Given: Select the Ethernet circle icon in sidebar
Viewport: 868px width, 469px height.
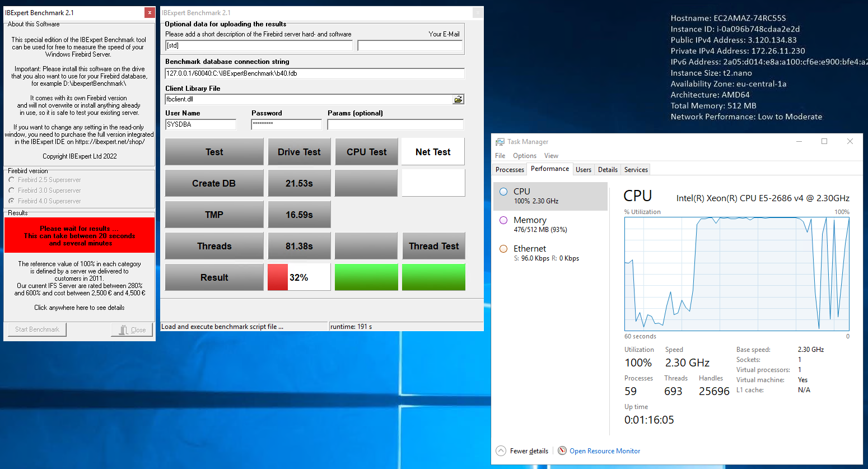Looking at the screenshot, I should tap(503, 249).
